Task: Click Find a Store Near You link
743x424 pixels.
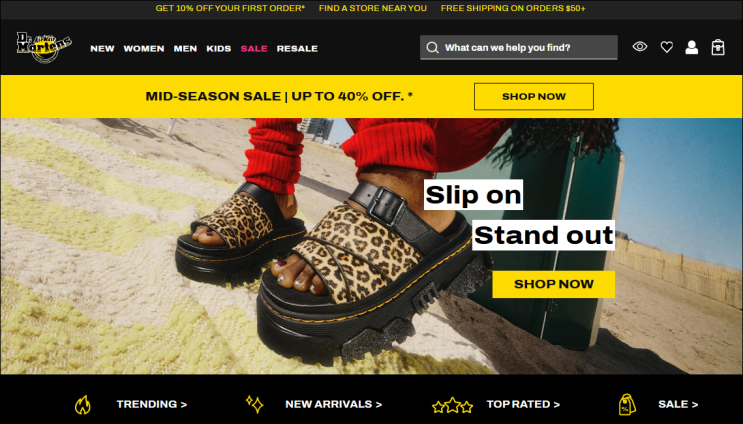Action: point(372,8)
